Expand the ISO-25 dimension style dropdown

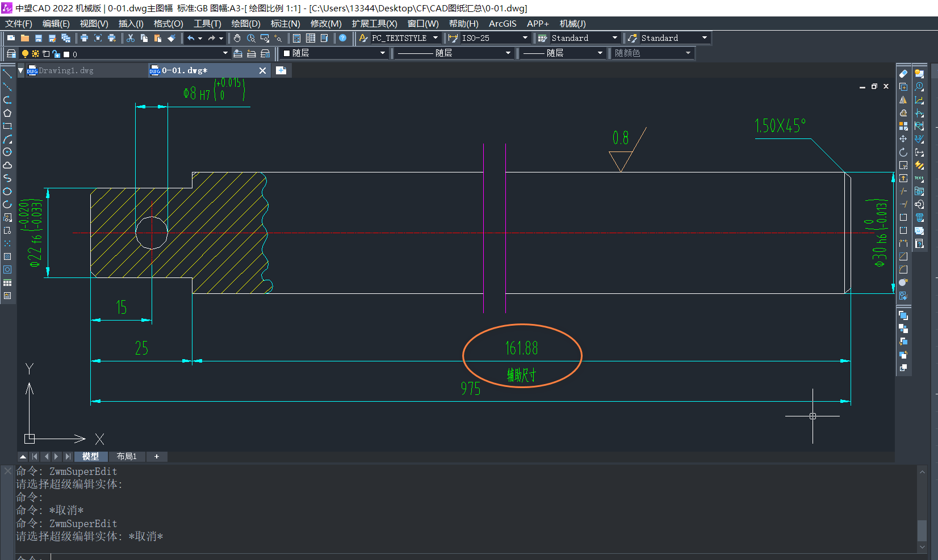coord(525,38)
